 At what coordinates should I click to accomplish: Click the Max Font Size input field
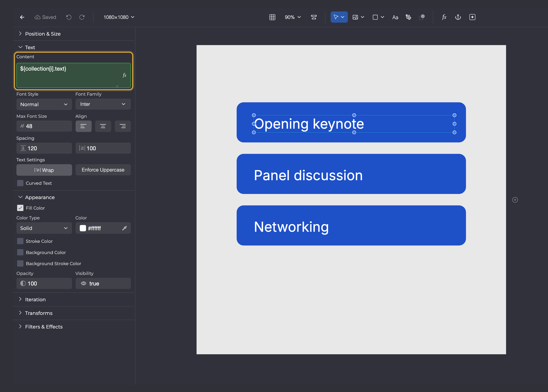tap(44, 126)
